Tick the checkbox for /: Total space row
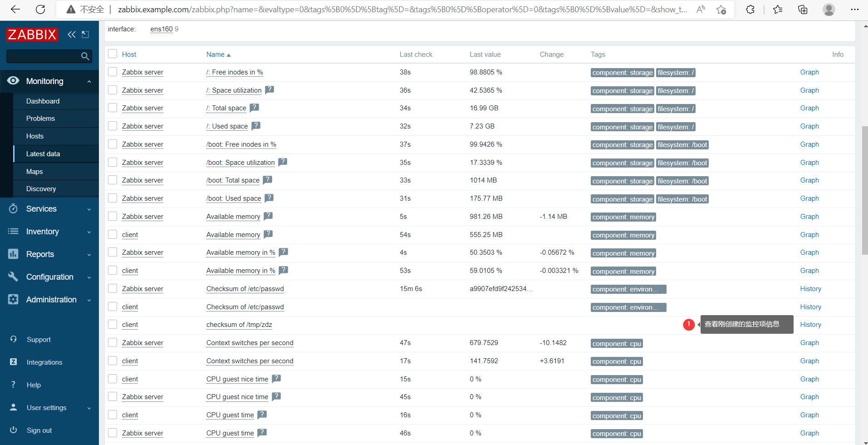This screenshot has width=868, height=445. pyautogui.click(x=113, y=108)
